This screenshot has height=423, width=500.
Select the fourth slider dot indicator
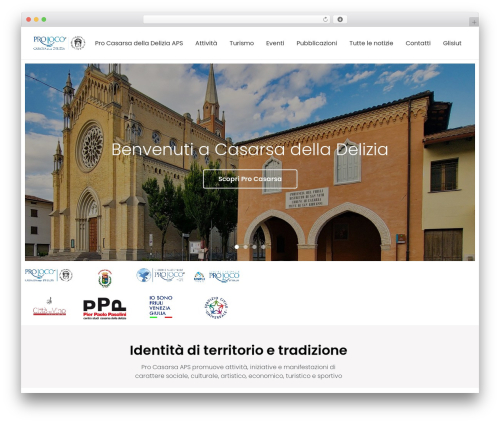(263, 247)
